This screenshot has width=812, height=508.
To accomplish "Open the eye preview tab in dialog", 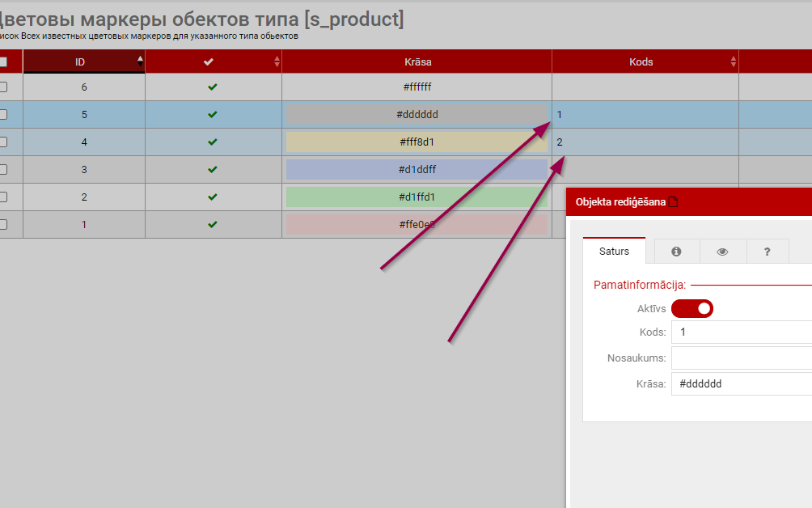I will tap(722, 252).
